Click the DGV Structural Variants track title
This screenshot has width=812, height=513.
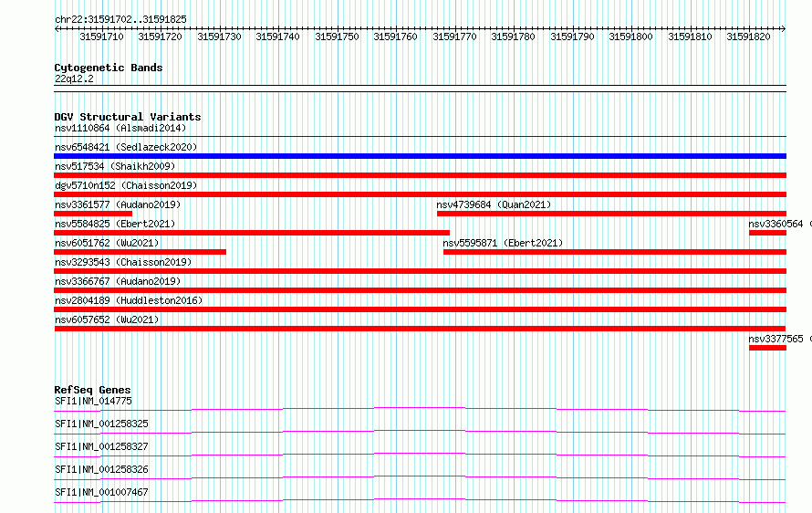(128, 117)
